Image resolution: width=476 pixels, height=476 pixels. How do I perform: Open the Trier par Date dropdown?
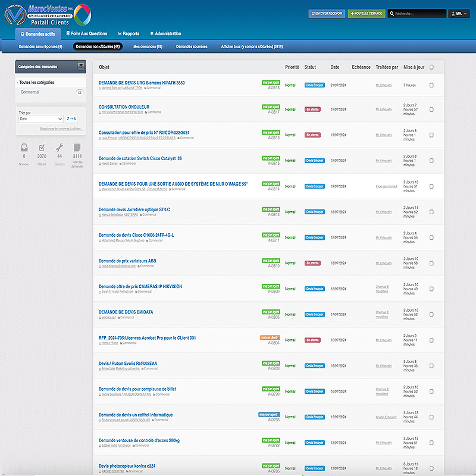pyautogui.click(x=41, y=119)
